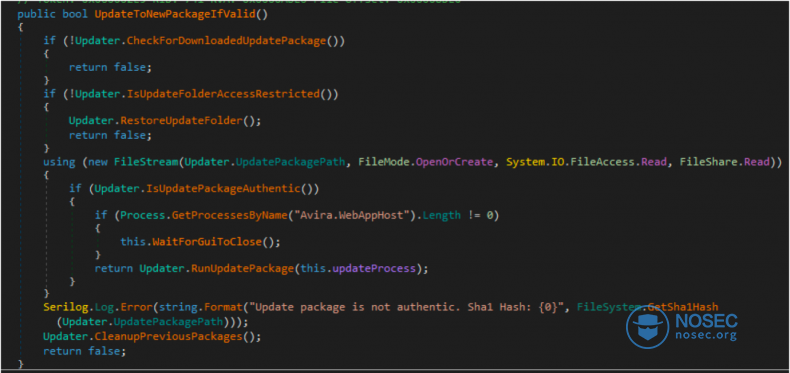Click the RunUpdatePackage method call

pos(242,269)
